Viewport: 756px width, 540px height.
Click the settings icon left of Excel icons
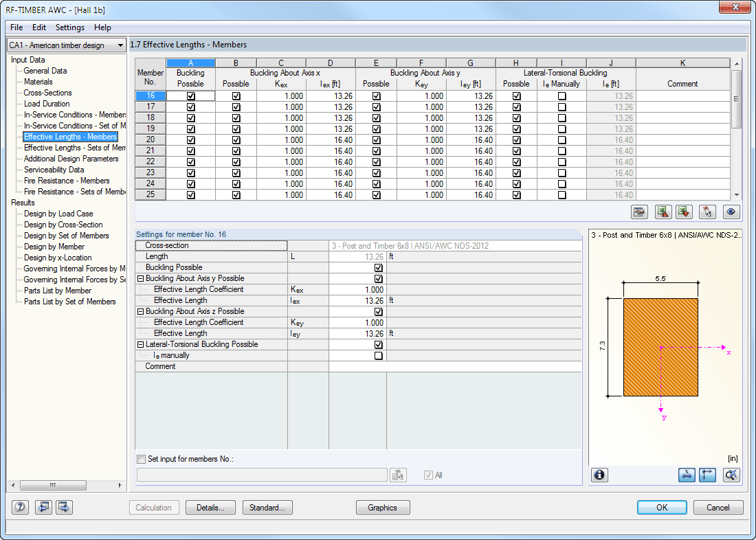(x=640, y=212)
